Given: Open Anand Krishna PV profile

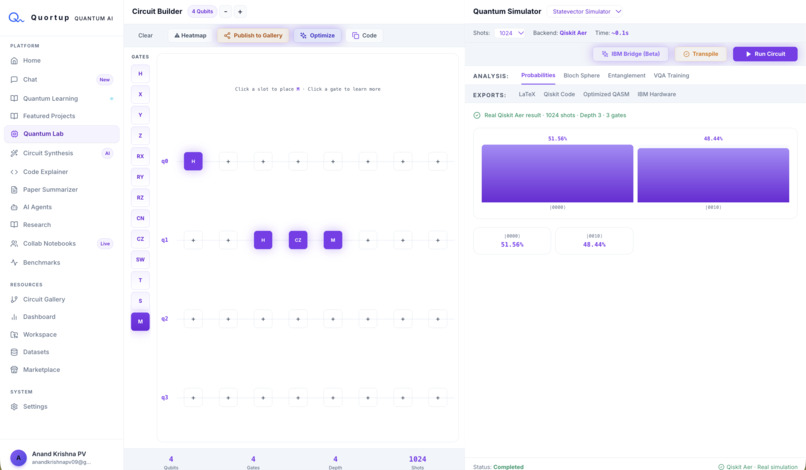Looking at the screenshot, I should point(62,457).
